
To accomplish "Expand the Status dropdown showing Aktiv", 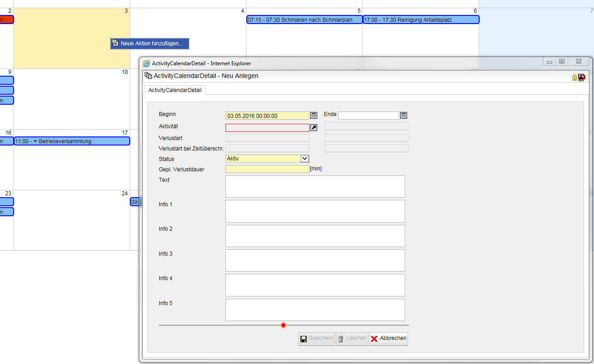I will [x=304, y=159].
